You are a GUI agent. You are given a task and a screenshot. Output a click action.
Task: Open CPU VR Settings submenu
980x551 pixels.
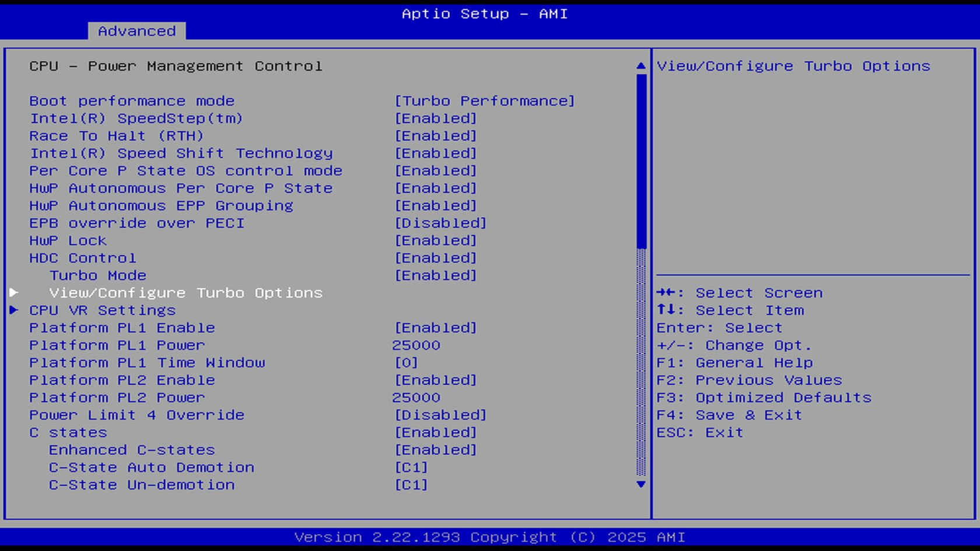pyautogui.click(x=103, y=310)
